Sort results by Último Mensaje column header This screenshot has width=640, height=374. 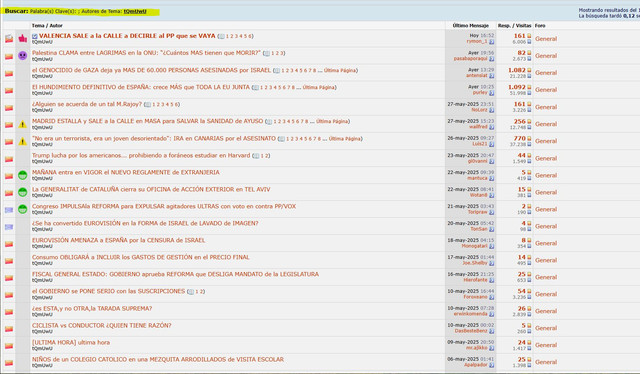point(471,25)
